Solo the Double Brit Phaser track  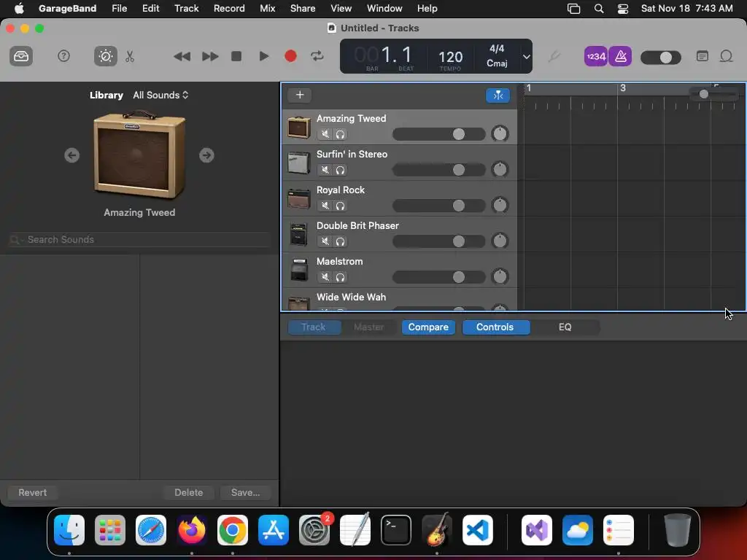tap(340, 241)
